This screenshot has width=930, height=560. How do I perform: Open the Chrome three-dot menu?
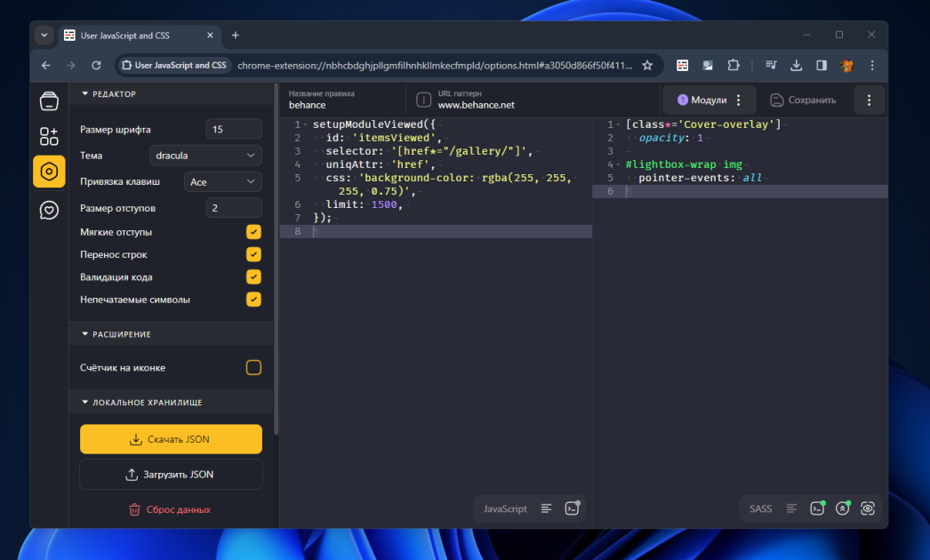(872, 65)
